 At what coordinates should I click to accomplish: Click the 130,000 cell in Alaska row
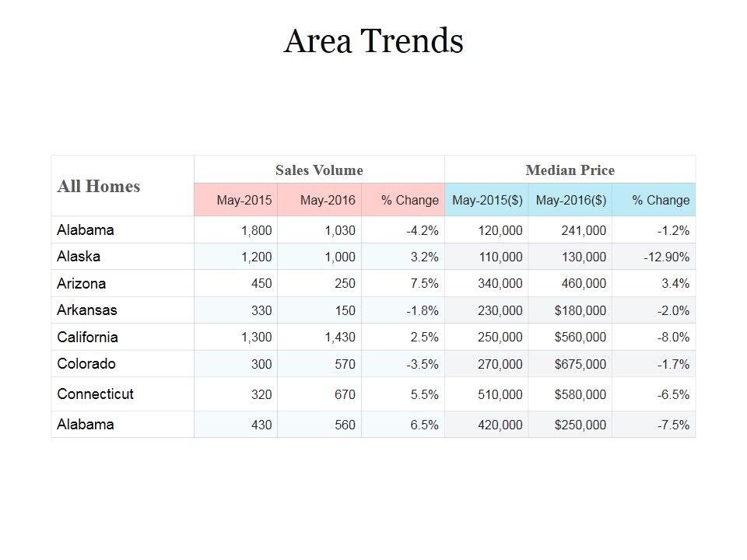point(570,257)
